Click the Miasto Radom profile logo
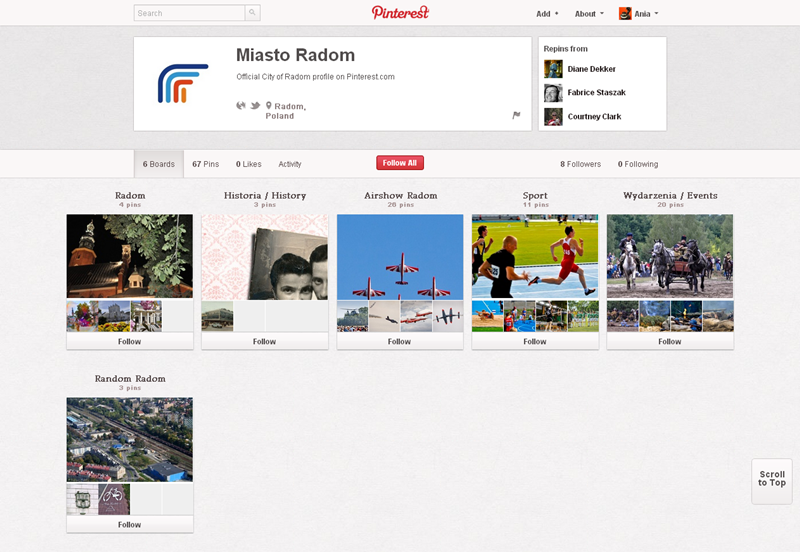 click(183, 84)
